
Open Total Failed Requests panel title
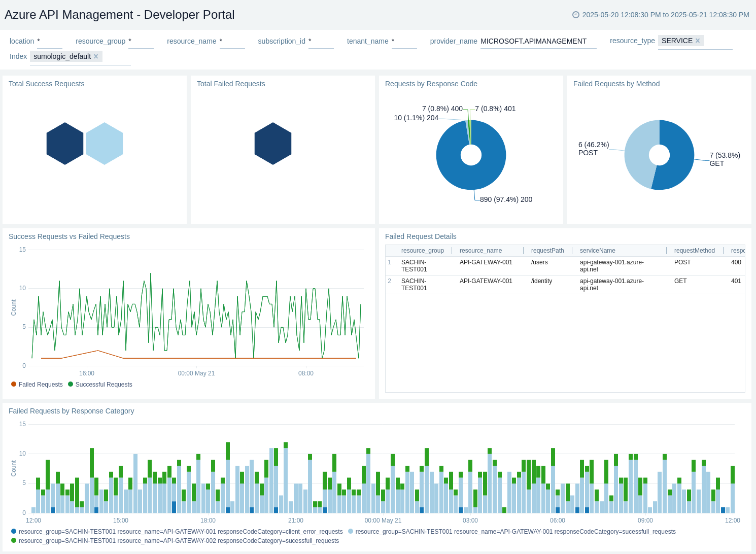coord(231,84)
